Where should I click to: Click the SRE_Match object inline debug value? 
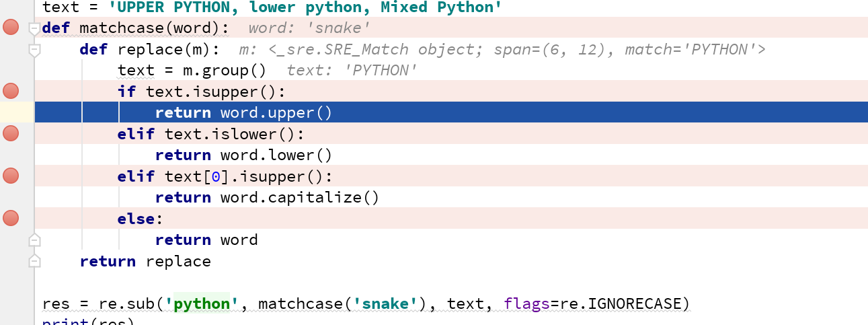[x=502, y=50]
